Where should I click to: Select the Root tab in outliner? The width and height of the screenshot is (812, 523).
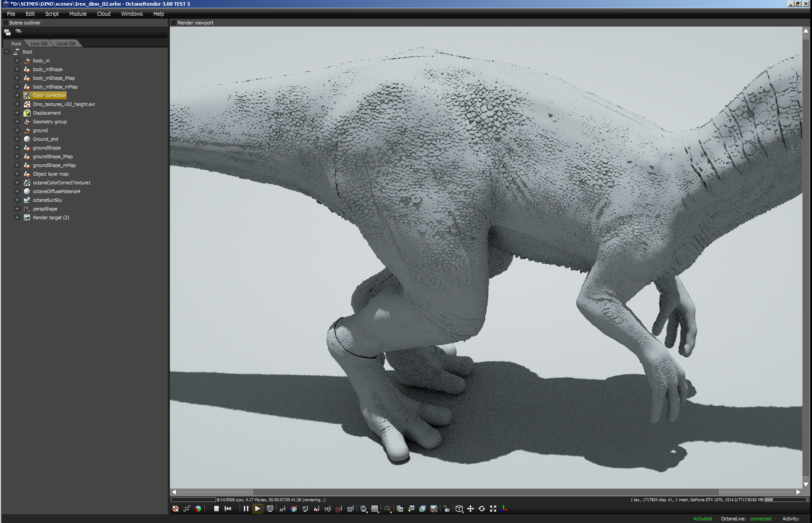(x=16, y=44)
